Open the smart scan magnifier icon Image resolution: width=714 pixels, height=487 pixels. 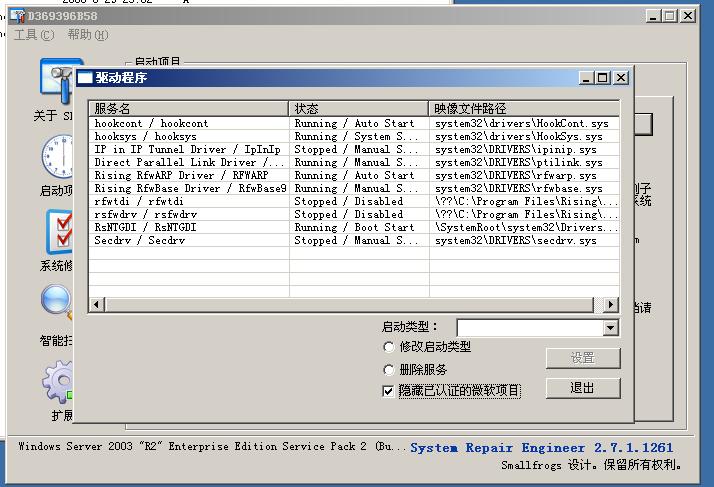point(57,302)
